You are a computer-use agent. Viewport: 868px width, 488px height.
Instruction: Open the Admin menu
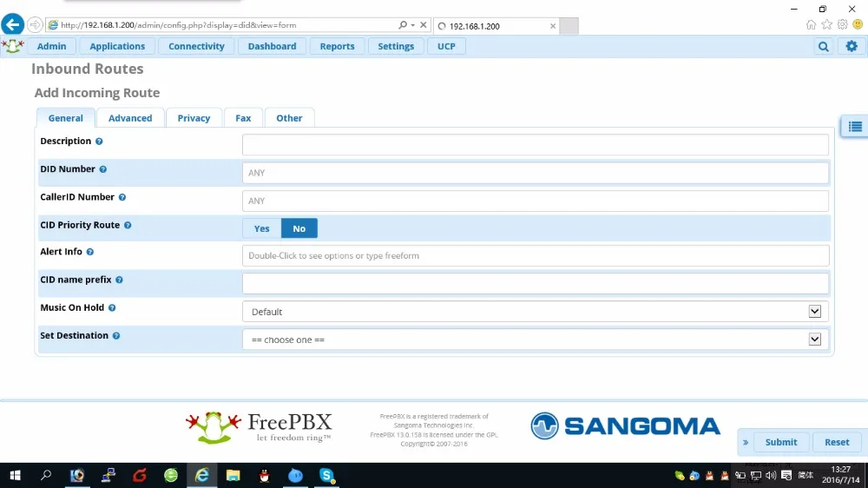click(x=51, y=47)
